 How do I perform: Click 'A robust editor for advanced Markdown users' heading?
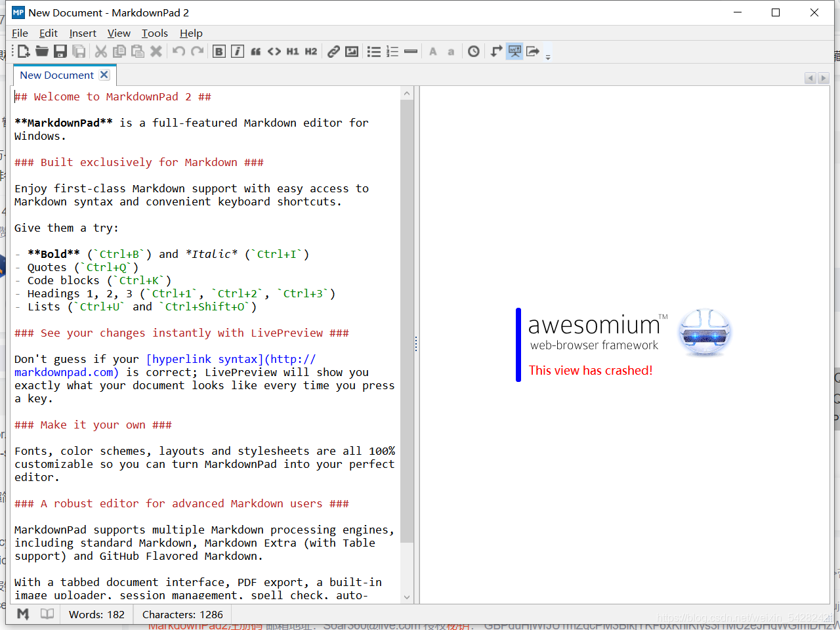click(182, 503)
